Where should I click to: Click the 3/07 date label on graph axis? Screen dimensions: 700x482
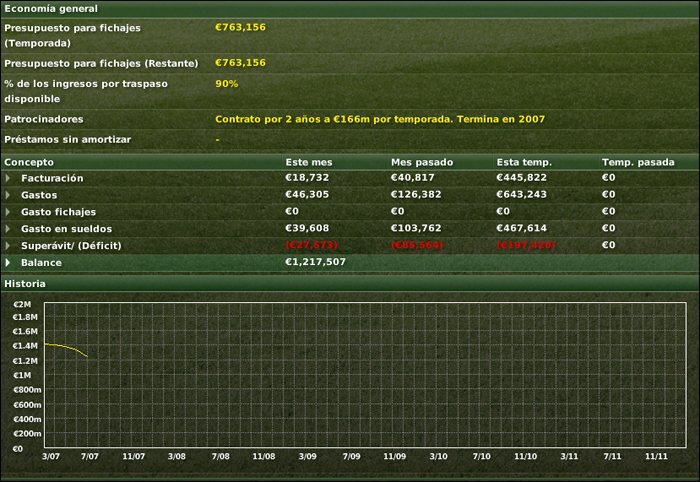51,456
